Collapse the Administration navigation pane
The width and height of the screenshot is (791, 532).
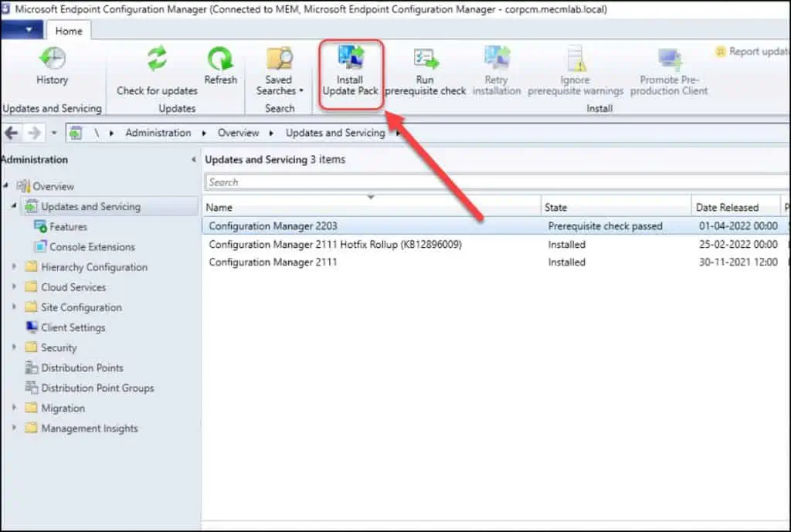(x=194, y=159)
